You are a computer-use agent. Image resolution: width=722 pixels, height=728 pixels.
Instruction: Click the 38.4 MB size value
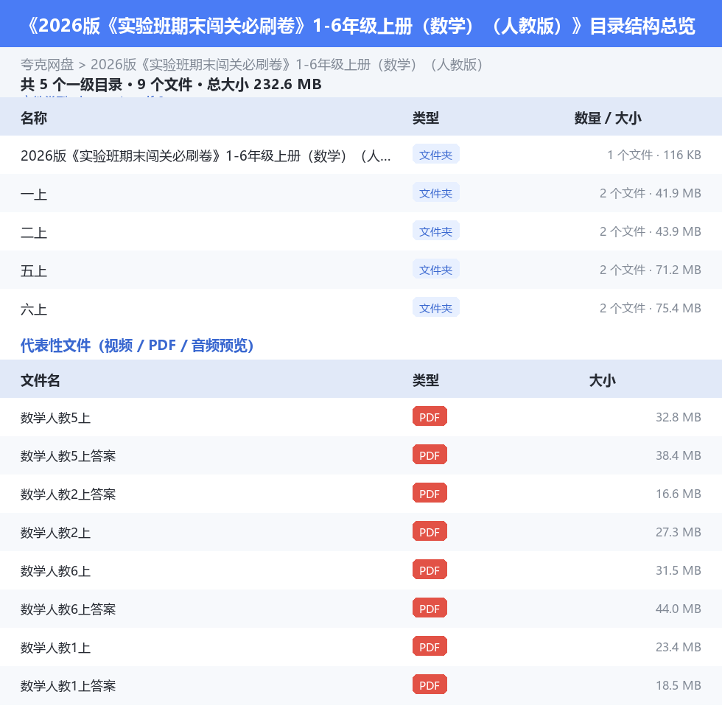point(679,455)
